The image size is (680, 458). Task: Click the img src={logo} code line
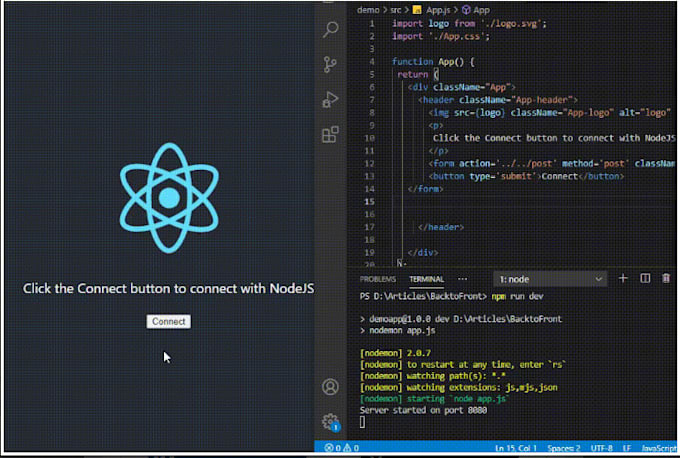point(550,113)
